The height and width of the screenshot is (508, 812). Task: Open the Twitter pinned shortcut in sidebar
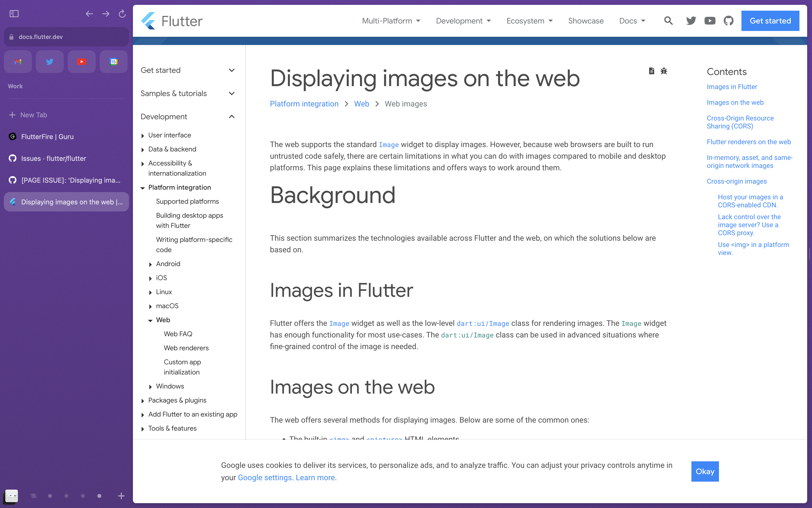[x=50, y=62]
